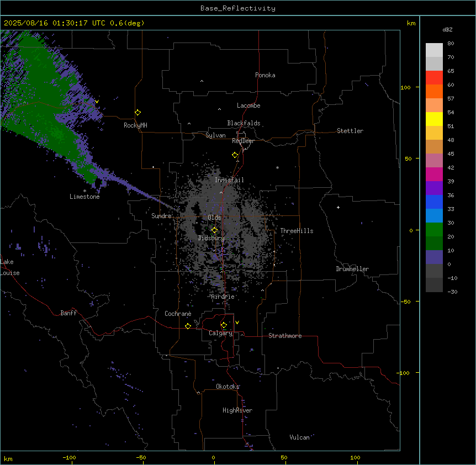Click the Blackfalds city label
This screenshot has height=465, width=476.
coord(244,123)
